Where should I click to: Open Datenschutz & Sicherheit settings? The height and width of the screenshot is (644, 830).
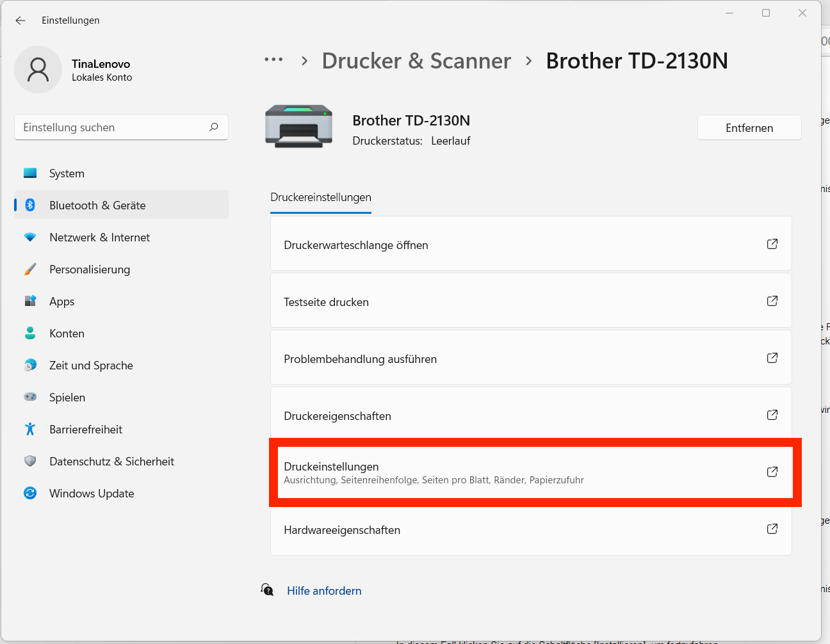pyautogui.click(x=121, y=461)
